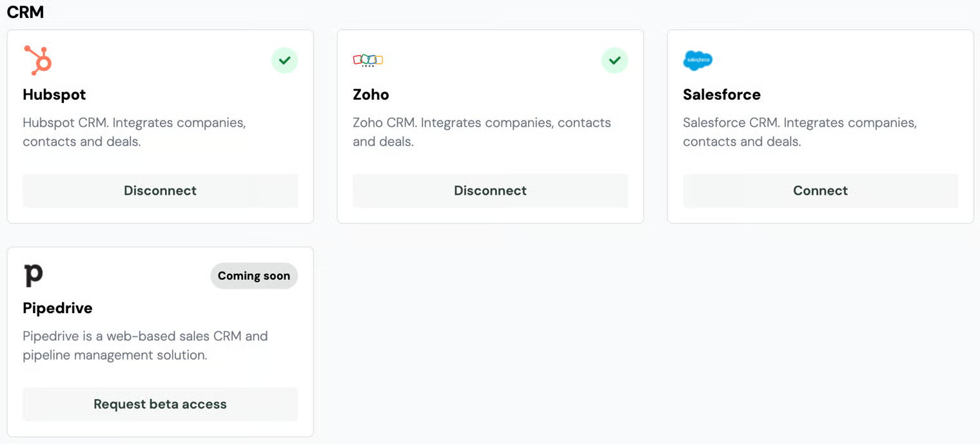The height and width of the screenshot is (444, 980).
Task: Click the Pipedrive pipeline management description
Action: coord(145,345)
